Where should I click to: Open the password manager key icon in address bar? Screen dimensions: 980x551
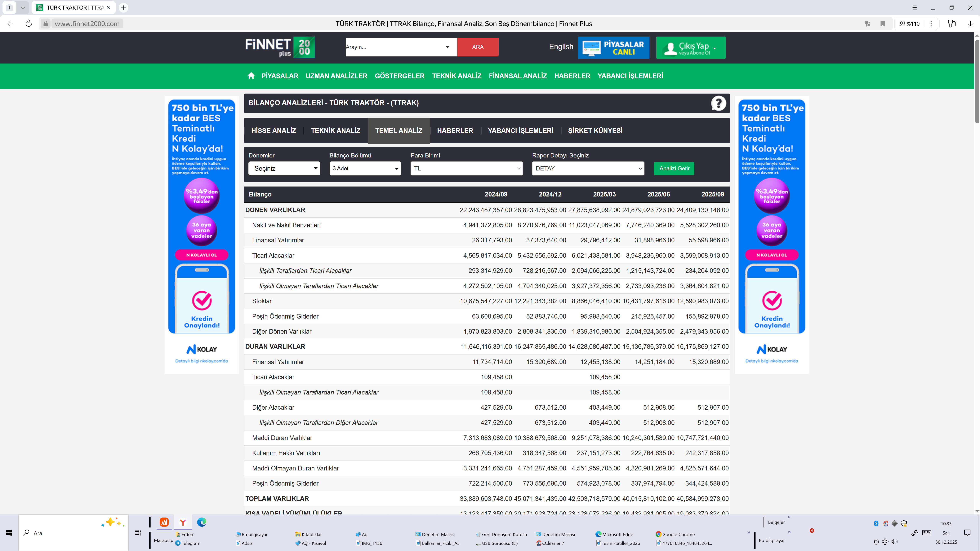[x=867, y=24]
